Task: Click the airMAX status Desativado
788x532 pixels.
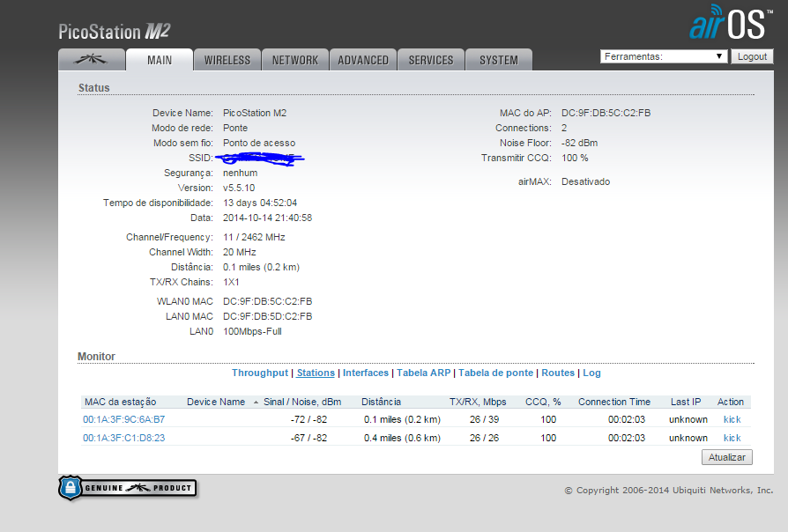Action: 585,181
